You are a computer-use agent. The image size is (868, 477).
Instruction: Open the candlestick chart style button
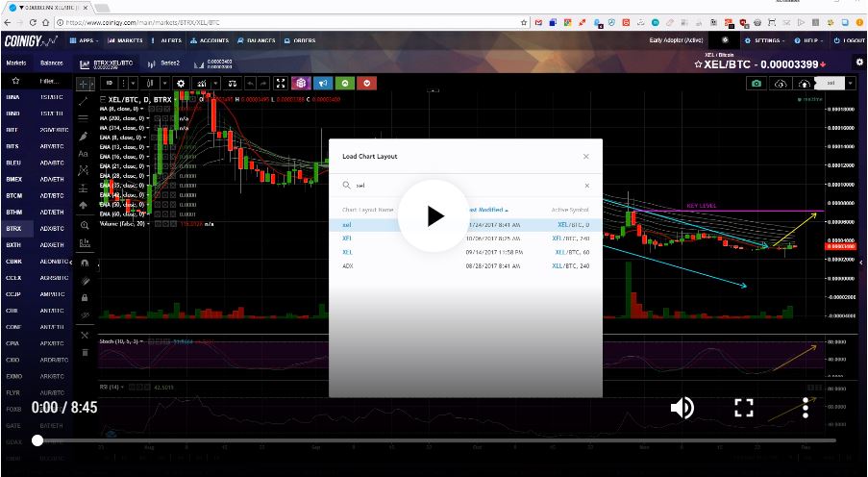(150, 83)
